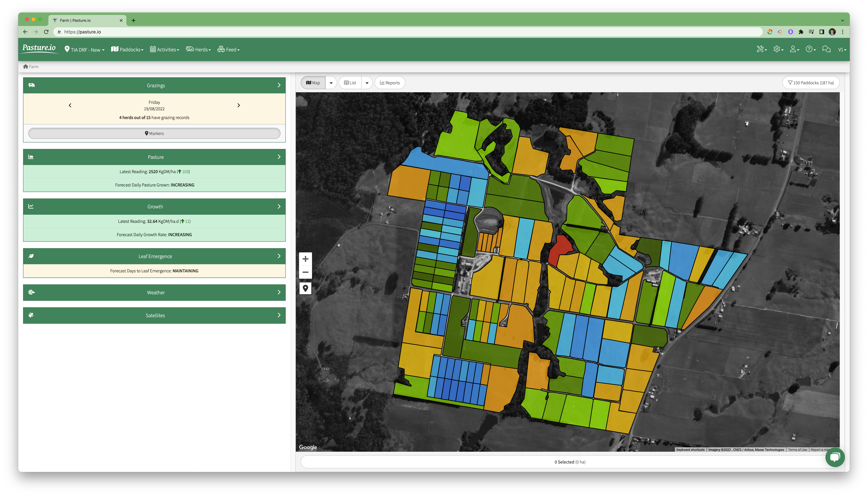Expand the Weather panel header

click(154, 293)
